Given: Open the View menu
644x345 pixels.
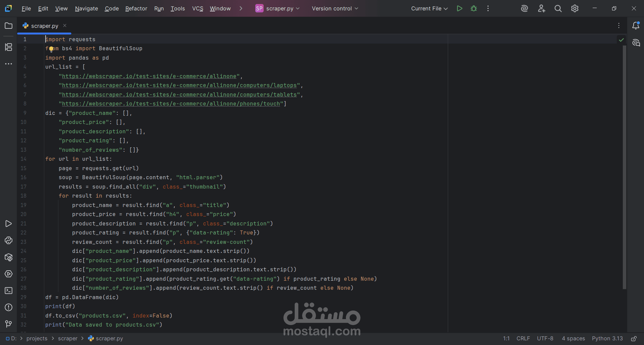Looking at the screenshot, I should click(61, 8).
